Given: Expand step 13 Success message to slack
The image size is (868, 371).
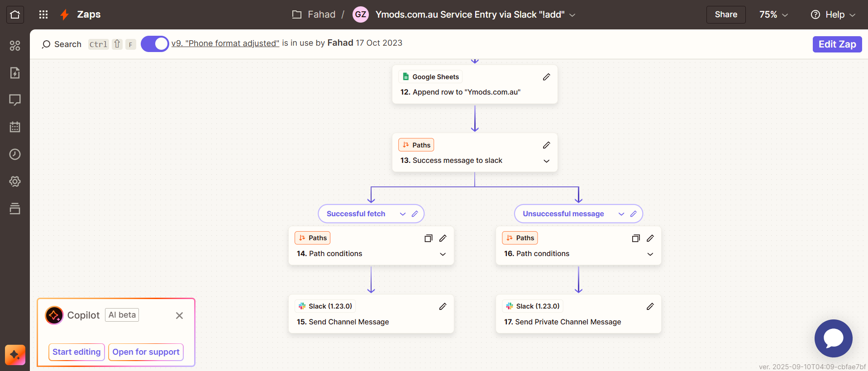Looking at the screenshot, I should coord(546,161).
